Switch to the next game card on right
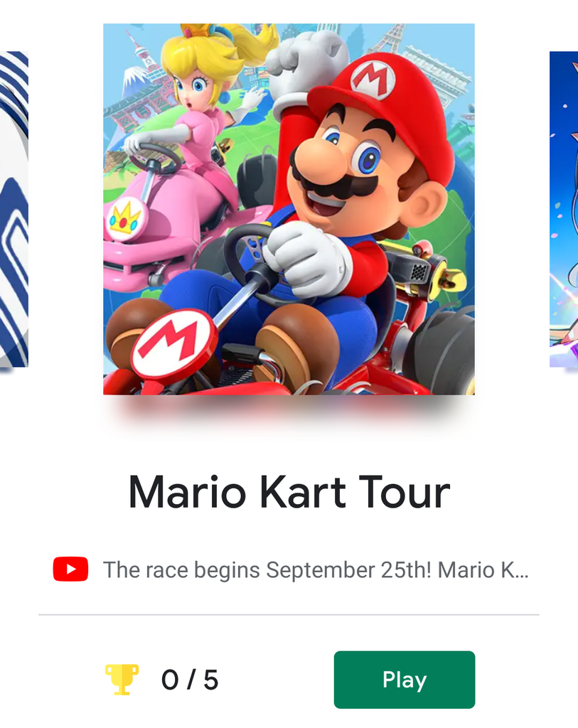578x728 pixels. pos(564,209)
